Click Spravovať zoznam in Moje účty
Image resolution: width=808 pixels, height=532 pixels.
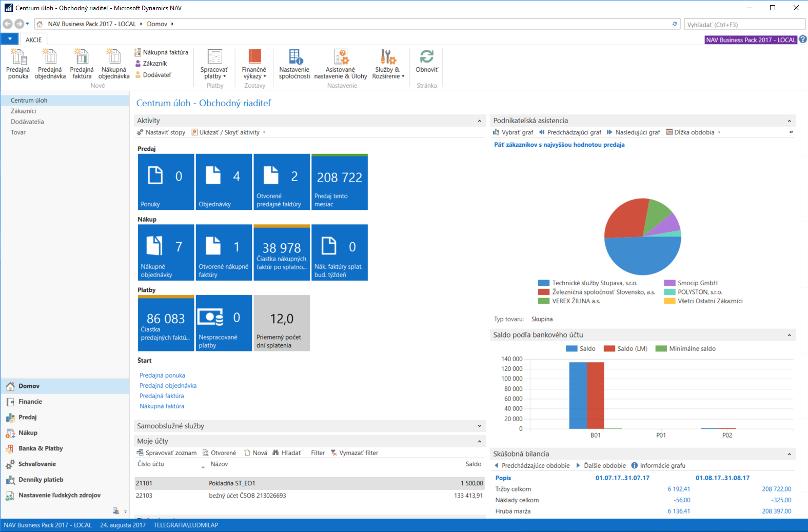coord(166,453)
